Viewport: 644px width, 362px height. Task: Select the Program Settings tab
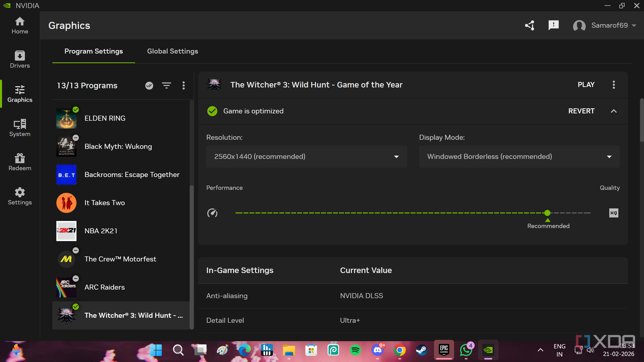click(94, 51)
